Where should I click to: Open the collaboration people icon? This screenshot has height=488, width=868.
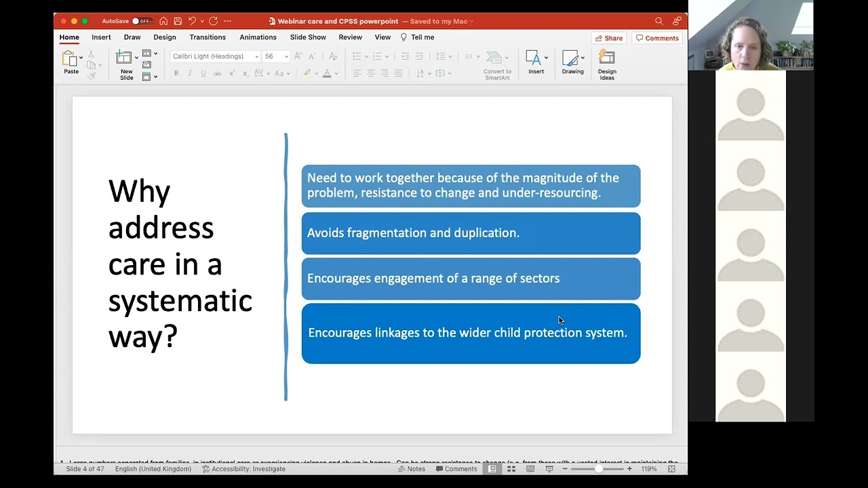[677, 21]
